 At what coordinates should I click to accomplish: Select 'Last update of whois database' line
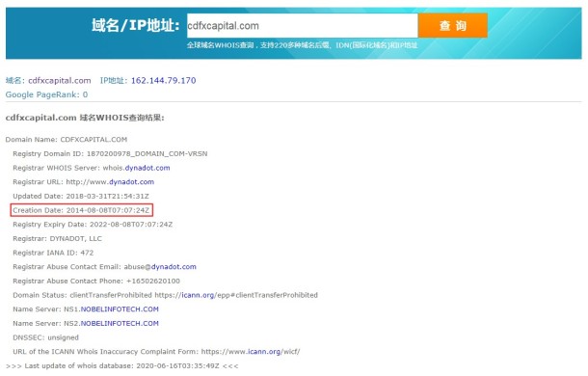(x=121, y=365)
